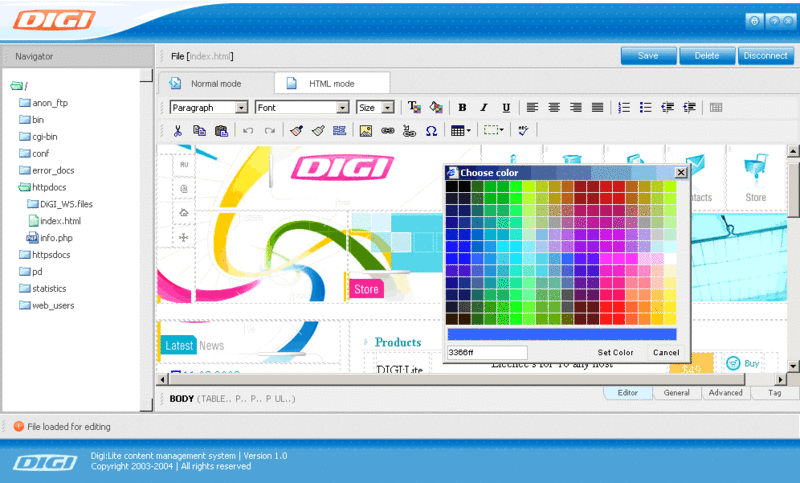Open the cgi-bin folder
The height and width of the screenshot is (483, 800).
(x=38, y=136)
